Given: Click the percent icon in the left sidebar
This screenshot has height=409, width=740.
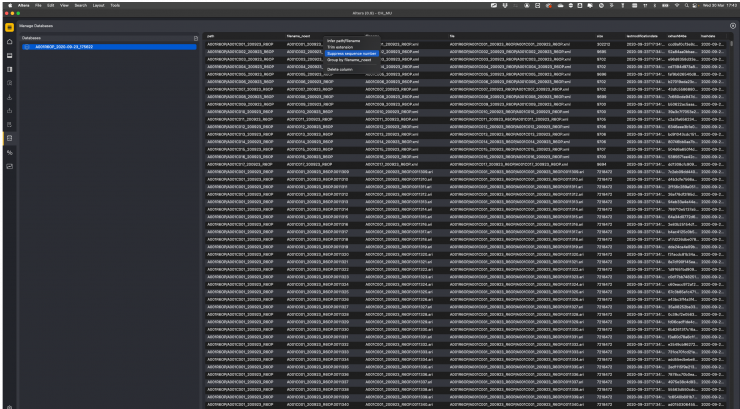Looking at the screenshot, I should [9, 152].
